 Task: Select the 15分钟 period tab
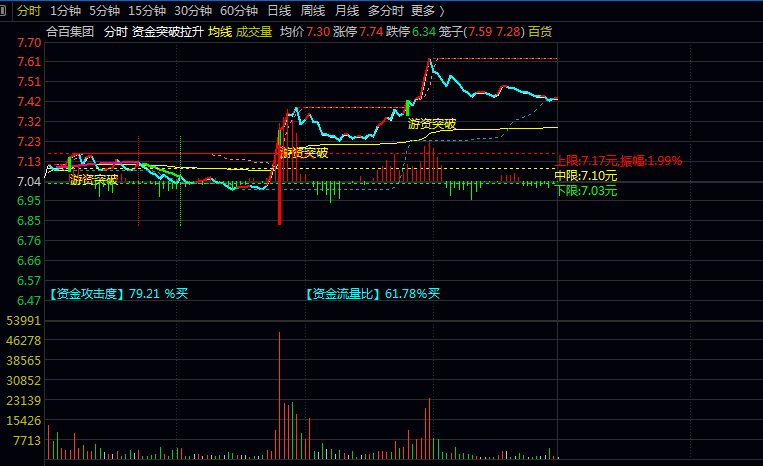click(x=147, y=11)
